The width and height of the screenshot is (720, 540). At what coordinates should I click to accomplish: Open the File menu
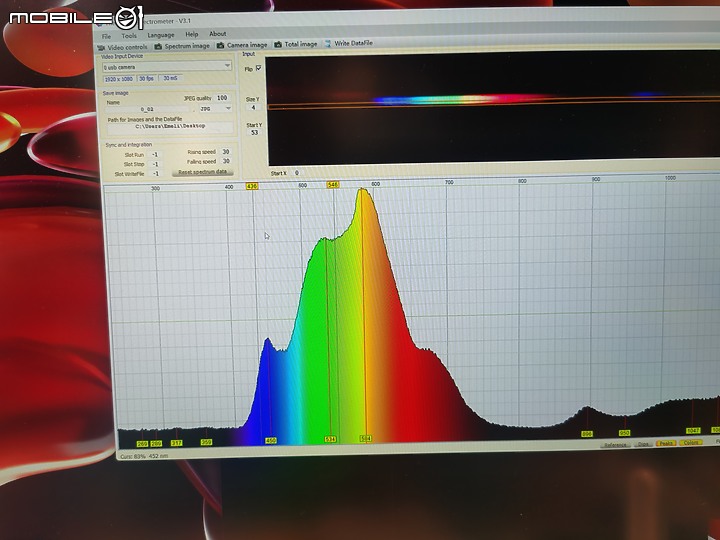click(107, 36)
